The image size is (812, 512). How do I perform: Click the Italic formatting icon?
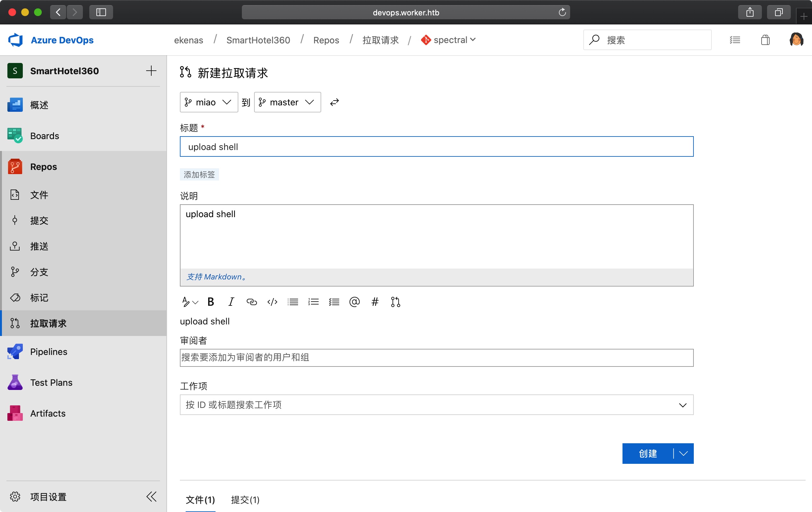pos(231,302)
